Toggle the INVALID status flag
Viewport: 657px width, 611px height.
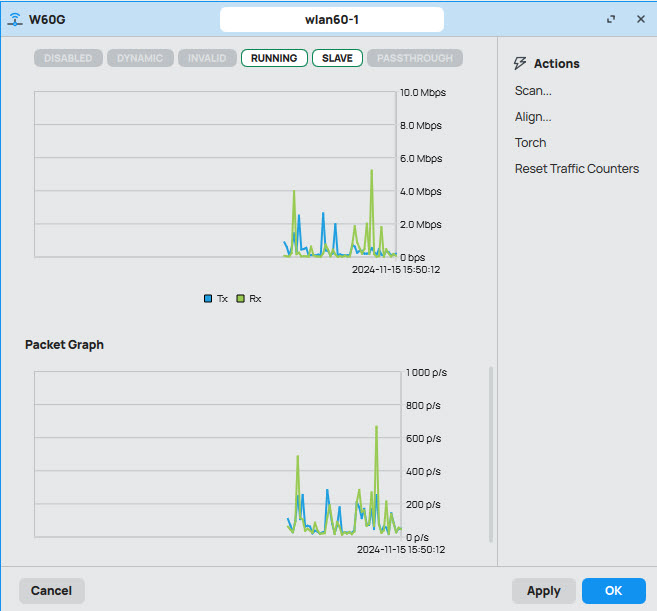click(207, 58)
